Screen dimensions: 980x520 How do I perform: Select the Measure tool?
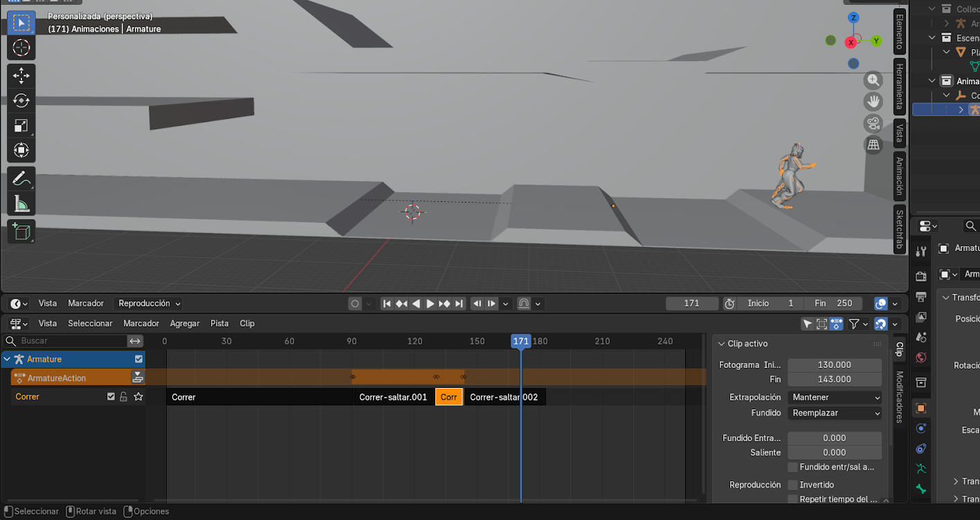point(21,203)
